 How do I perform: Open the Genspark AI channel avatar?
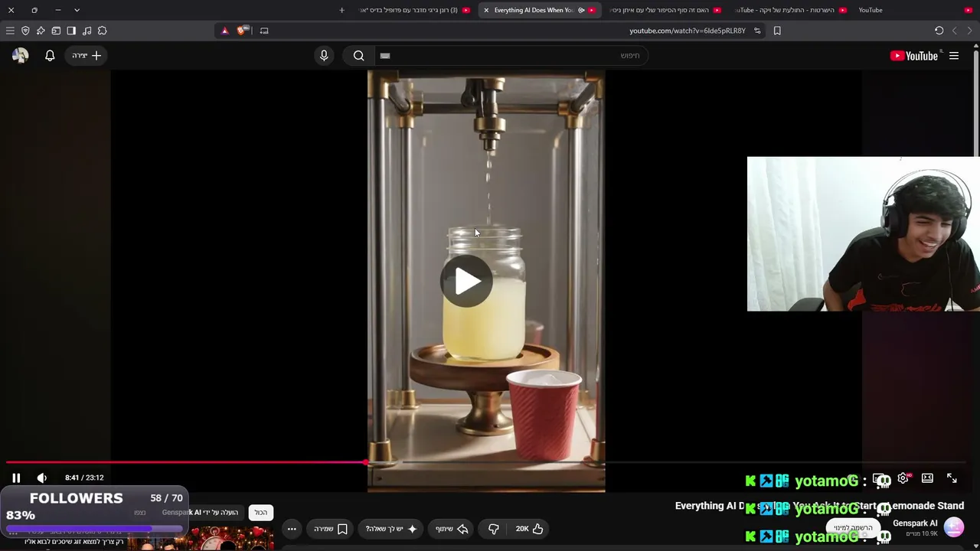954,528
